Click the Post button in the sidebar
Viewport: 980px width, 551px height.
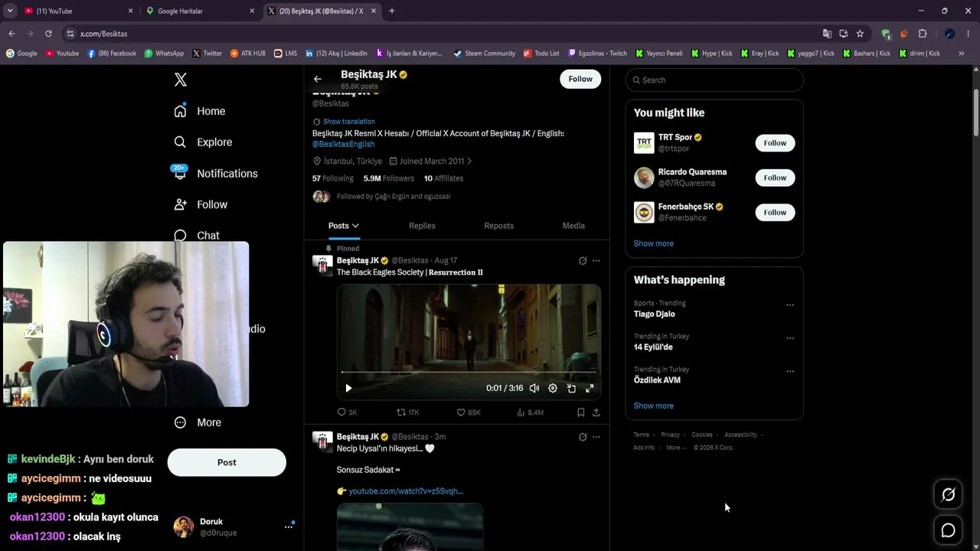(227, 462)
